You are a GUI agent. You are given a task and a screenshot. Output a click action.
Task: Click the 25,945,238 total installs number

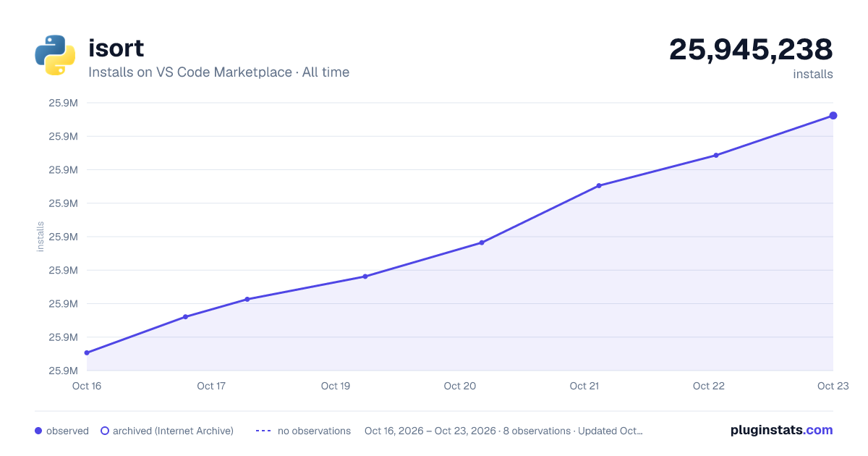pos(751,49)
